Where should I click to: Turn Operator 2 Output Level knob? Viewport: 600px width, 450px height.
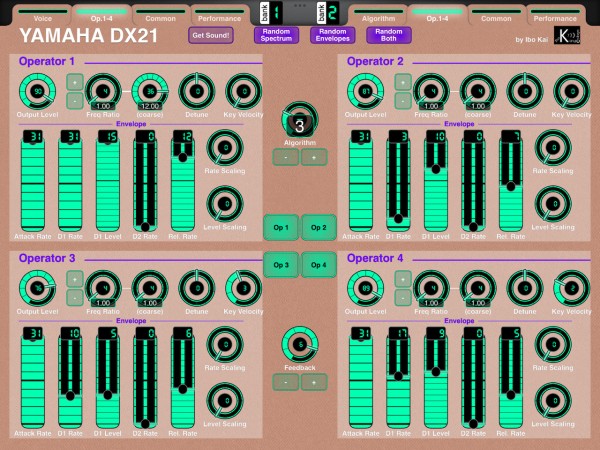365,92
